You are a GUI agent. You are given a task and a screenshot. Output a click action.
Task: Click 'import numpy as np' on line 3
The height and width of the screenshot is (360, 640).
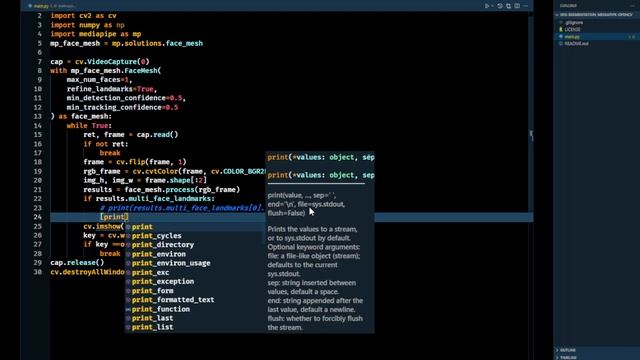coord(88,25)
